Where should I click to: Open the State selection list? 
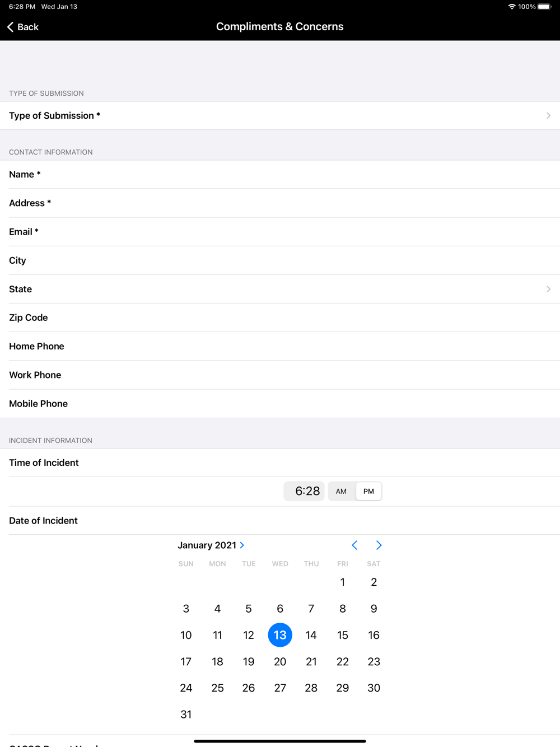coord(280,290)
